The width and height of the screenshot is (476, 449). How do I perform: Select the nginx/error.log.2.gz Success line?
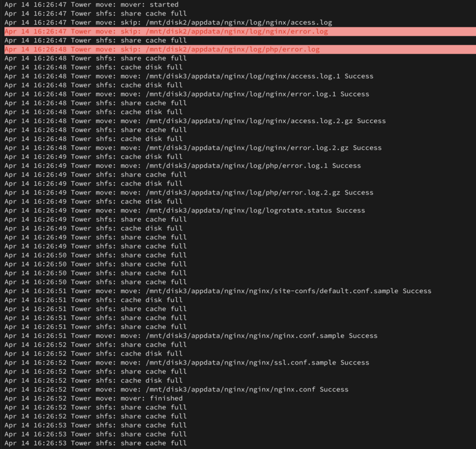coord(193,148)
